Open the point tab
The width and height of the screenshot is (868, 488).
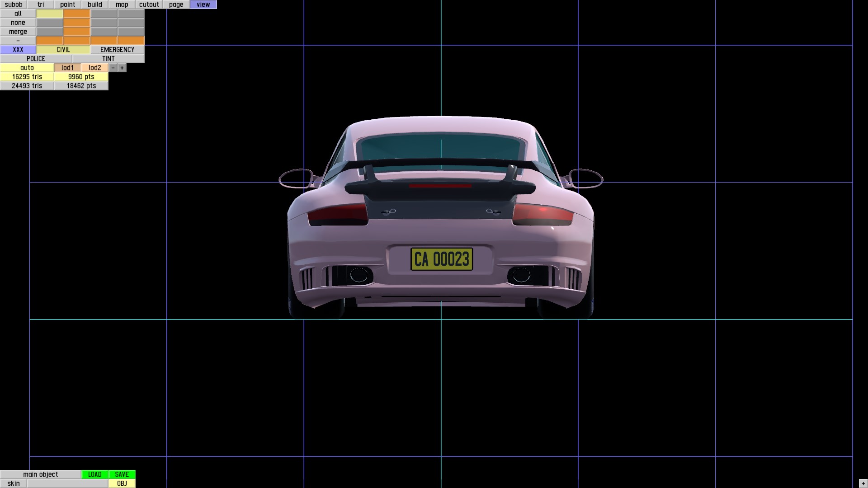[68, 5]
